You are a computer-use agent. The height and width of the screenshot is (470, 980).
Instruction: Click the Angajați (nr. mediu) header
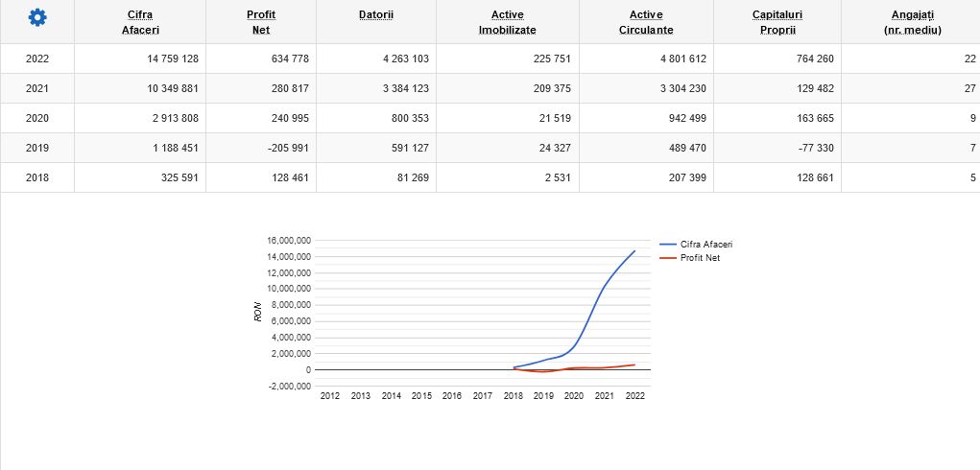913,22
